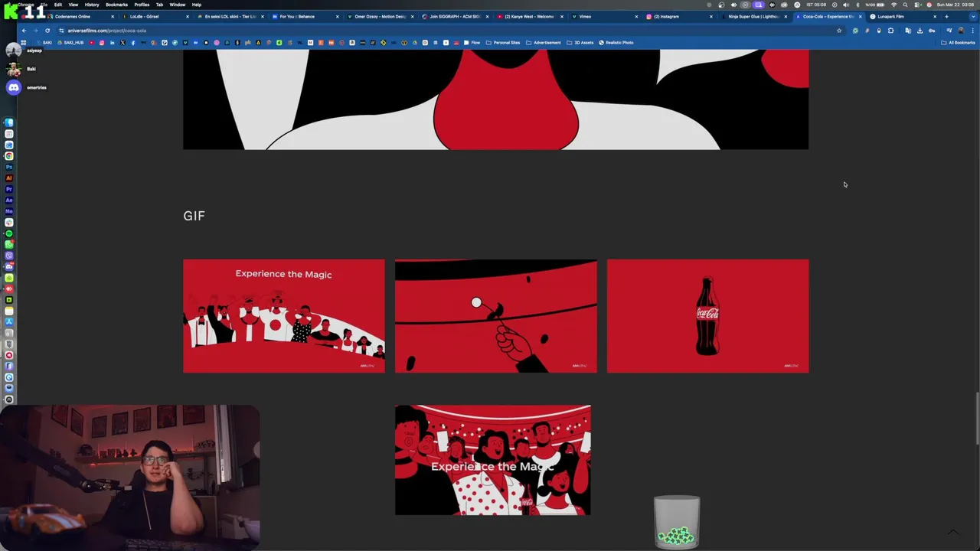Open the tab search dropdown arrow

973,16
